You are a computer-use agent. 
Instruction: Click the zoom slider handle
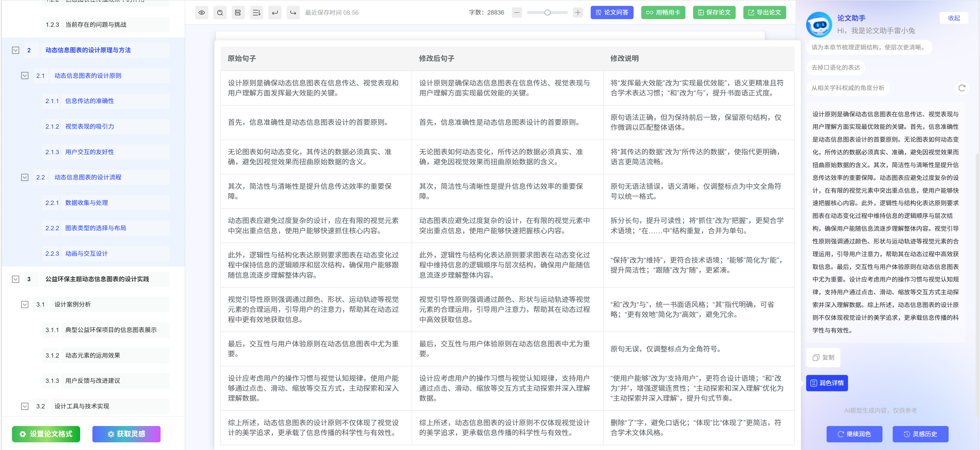pos(547,13)
